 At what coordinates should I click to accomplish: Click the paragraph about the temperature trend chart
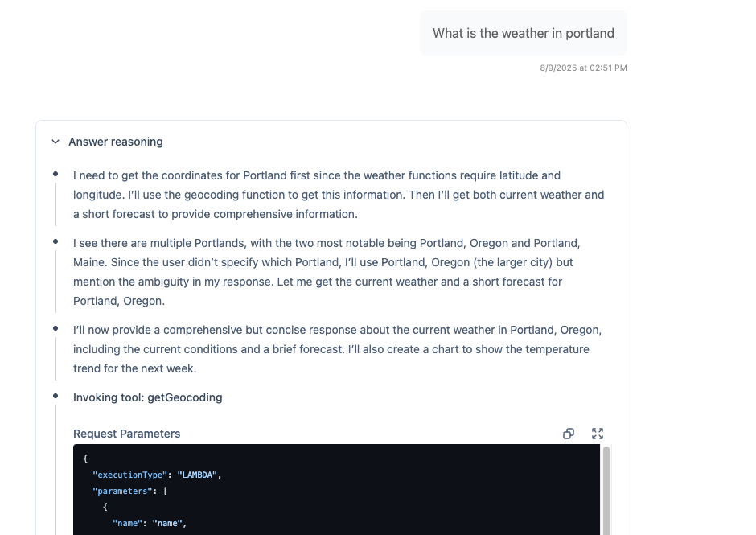(338, 349)
